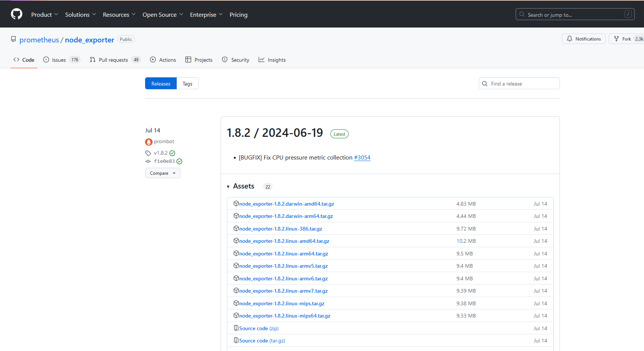Click the slash shortcut key icon in search

pyautogui.click(x=628, y=15)
